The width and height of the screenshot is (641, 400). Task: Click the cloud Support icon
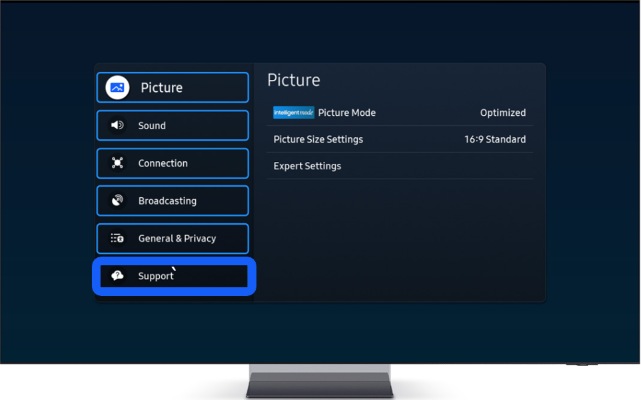[117, 276]
